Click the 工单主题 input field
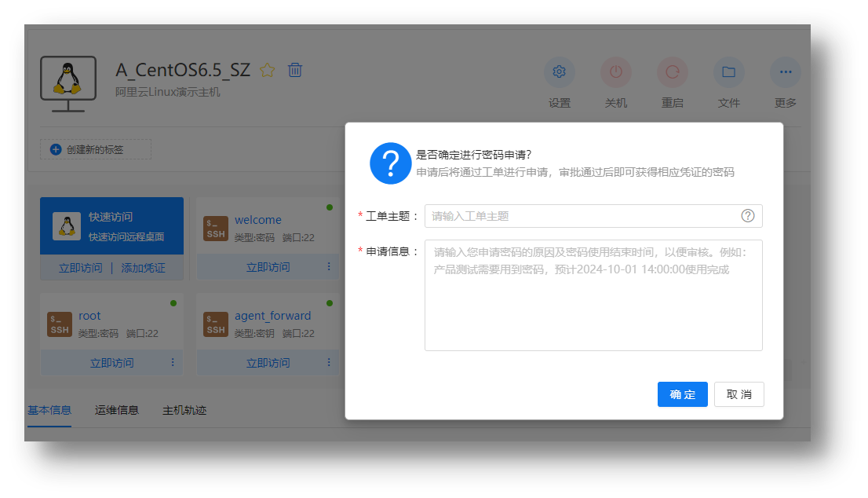This screenshot has width=868, height=498. pyautogui.click(x=581, y=216)
